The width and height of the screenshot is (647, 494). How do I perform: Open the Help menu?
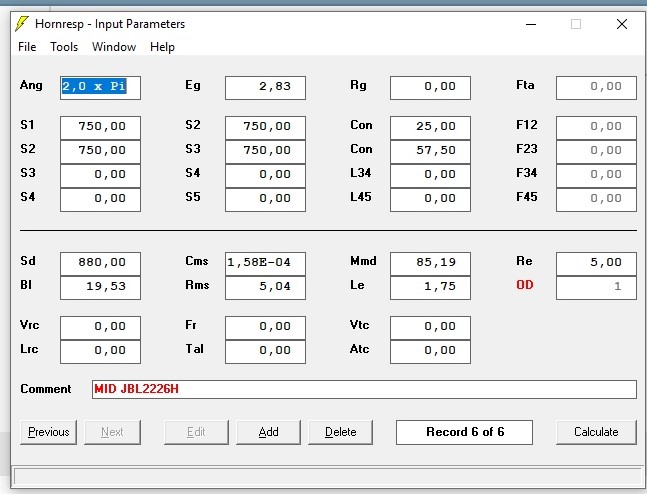point(162,47)
